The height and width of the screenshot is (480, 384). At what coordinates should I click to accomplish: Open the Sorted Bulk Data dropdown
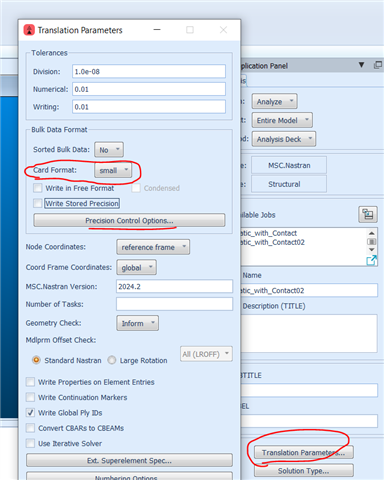[x=109, y=150]
